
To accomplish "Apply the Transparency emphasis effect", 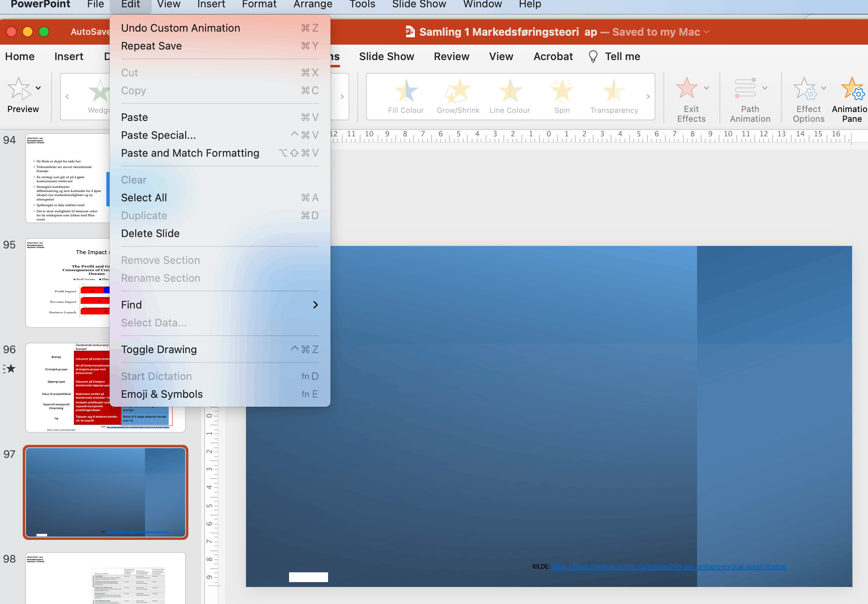I will (x=614, y=96).
